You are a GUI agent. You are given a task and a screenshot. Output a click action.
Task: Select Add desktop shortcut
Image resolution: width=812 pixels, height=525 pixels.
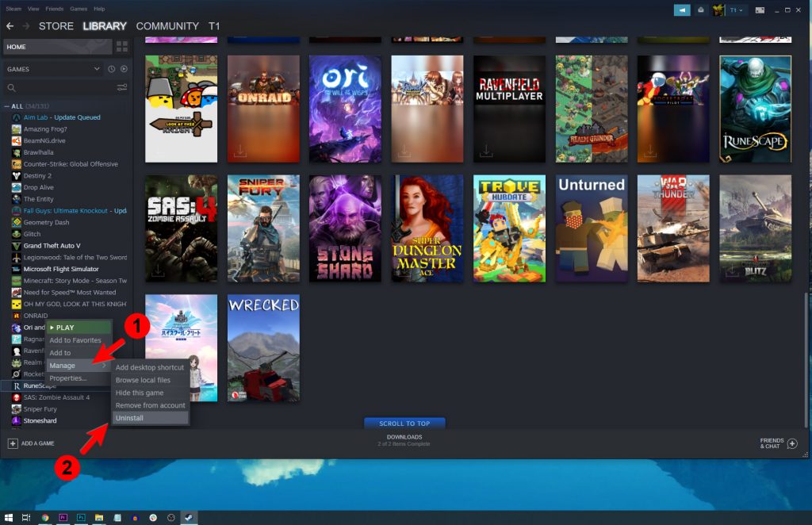pyautogui.click(x=150, y=367)
